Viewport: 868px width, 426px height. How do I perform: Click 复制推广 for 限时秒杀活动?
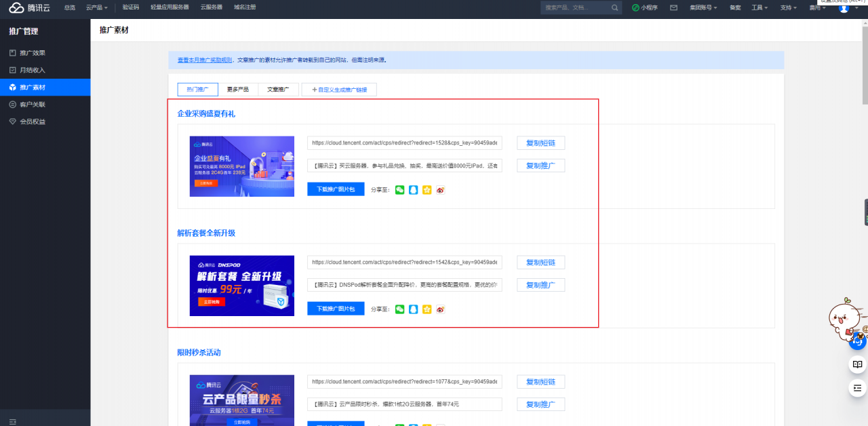click(541, 404)
